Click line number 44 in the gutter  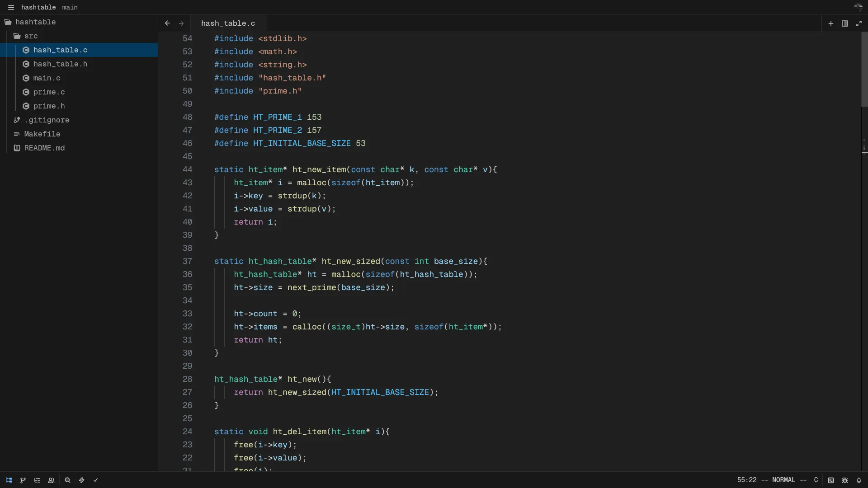click(187, 169)
